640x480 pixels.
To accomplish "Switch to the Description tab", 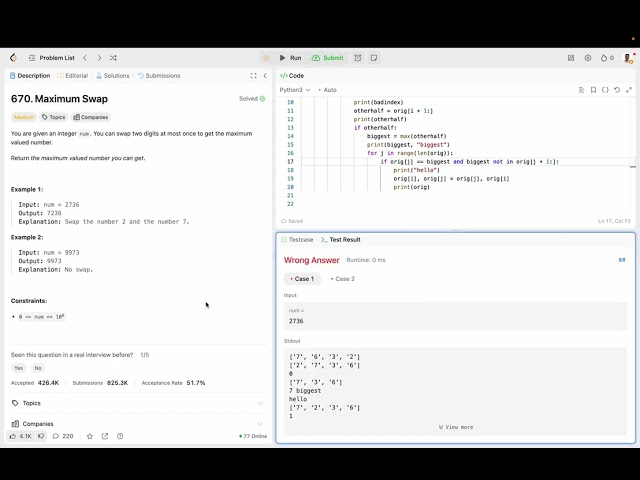I will point(29,76).
